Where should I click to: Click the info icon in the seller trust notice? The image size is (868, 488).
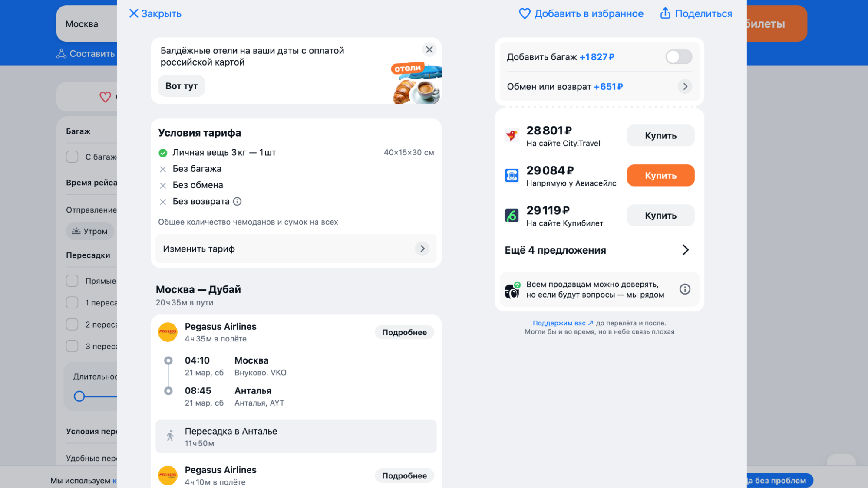click(685, 289)
